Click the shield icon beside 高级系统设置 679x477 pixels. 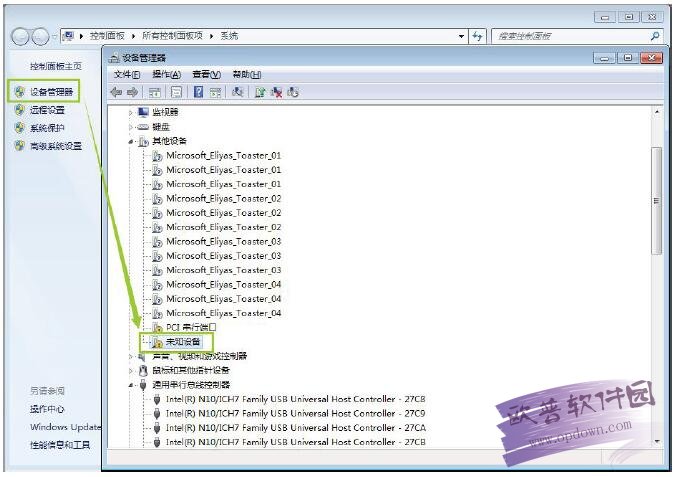point(19,146)
